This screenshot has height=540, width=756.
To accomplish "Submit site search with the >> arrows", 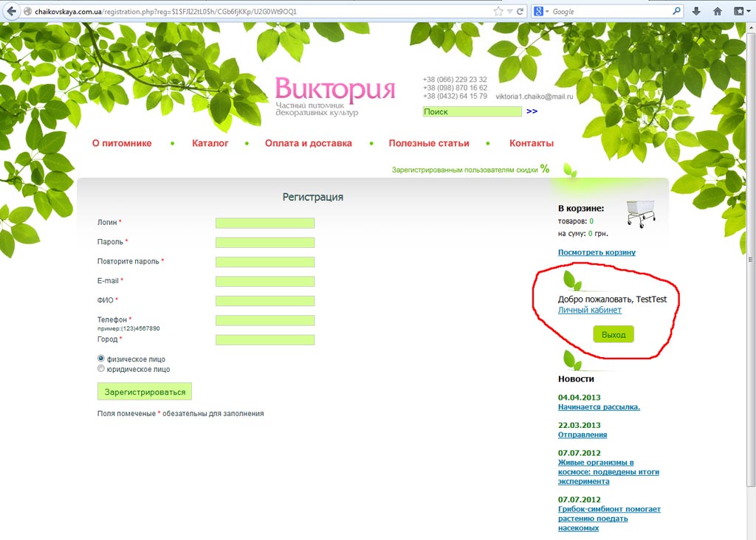I will point(532,111).
